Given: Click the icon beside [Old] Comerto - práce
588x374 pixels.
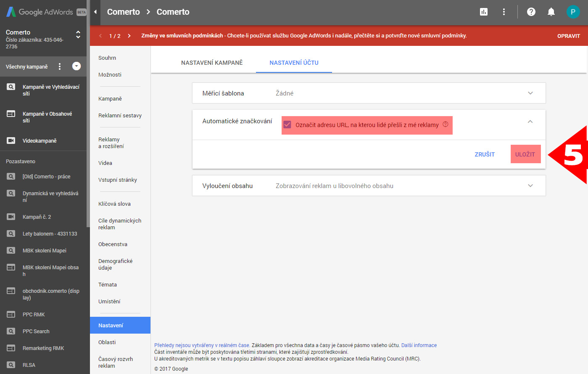Looking at the screenshot, I should pyautogui.click(x=11, y=176).
